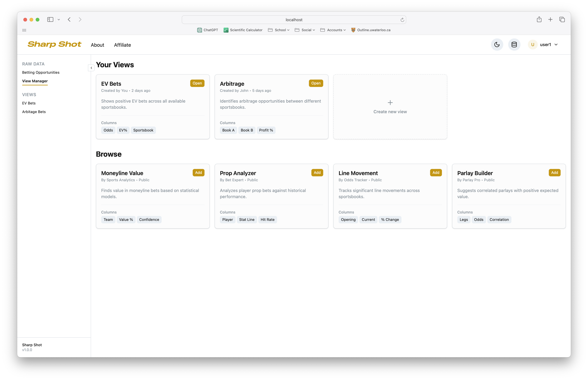Image resolution: width=588 pixels, height=380 pixels.
Task: Click the Prop Analyzer card title
Action: tap(238, 173)
